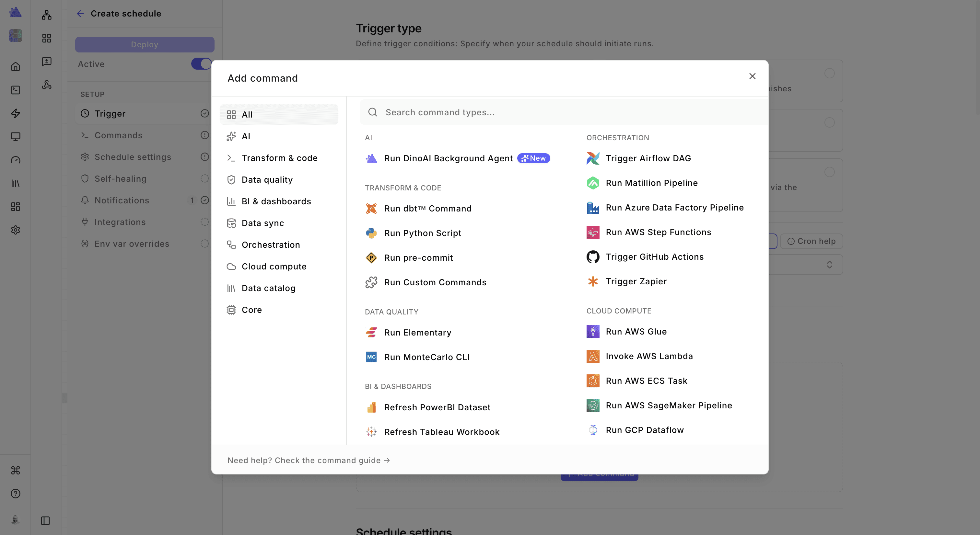Screen dimensions: 980x535
Task: Toggle the Active schedule switch
Action: point(201,64)
